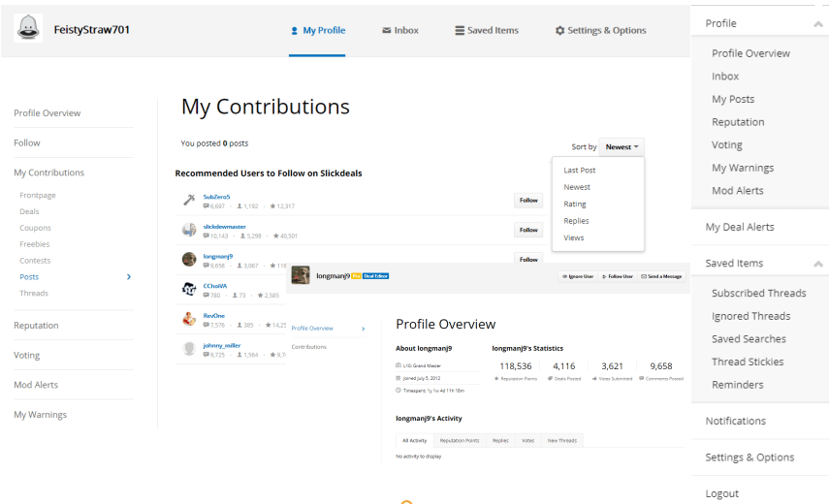Switch to the Inbox tab
The image size is (829, 504).
coord(400,31)
